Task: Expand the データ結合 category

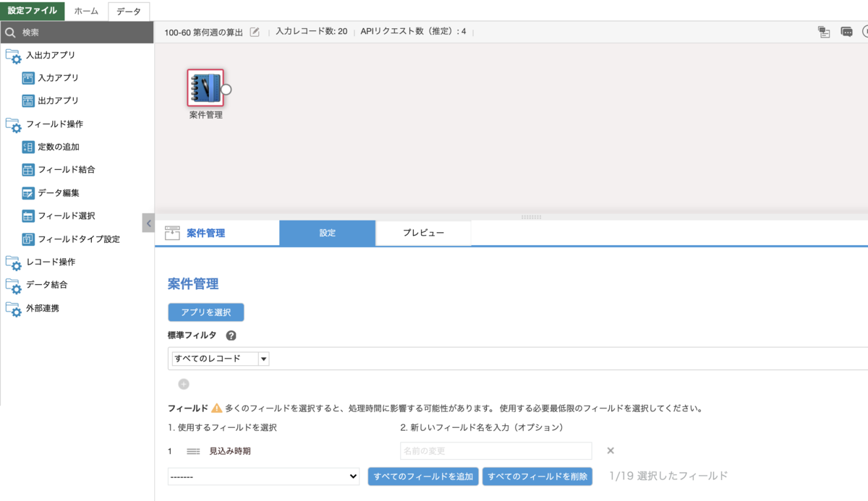Action: [43, 285]
